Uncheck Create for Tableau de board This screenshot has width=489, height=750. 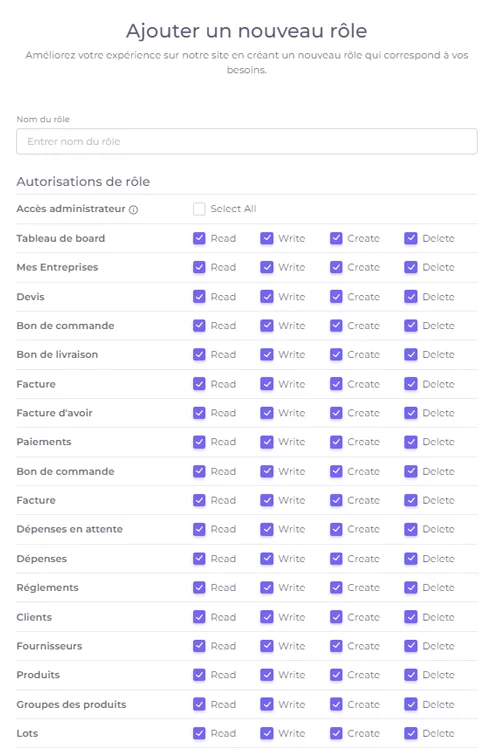[336, 238]
